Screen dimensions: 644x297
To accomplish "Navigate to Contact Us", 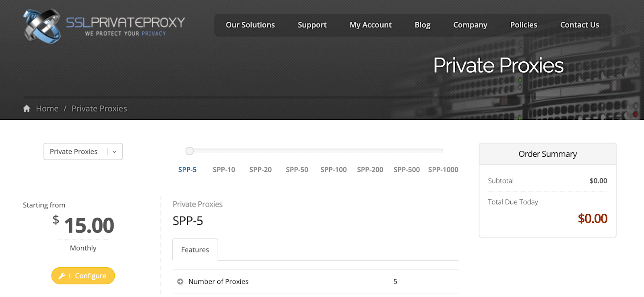I will point(580,25).
